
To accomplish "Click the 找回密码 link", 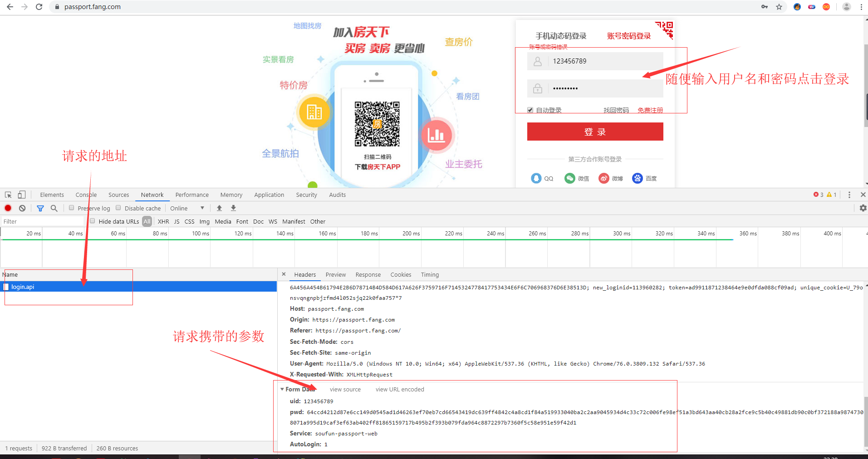I will click(616, 110).
